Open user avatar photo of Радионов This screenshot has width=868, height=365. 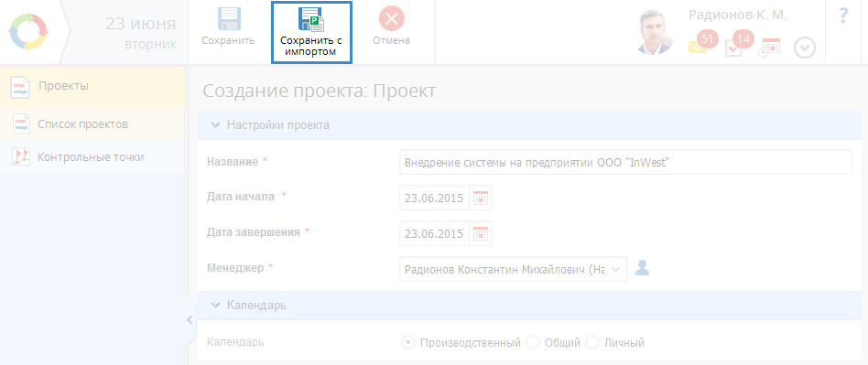655,31
